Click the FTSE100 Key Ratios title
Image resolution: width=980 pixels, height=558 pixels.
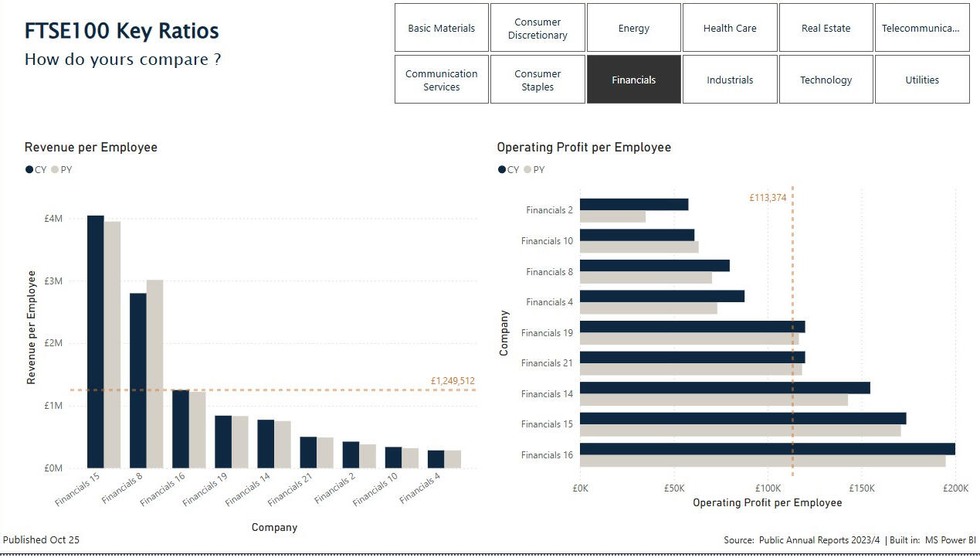pyautogui.click(x=121, y=32)
